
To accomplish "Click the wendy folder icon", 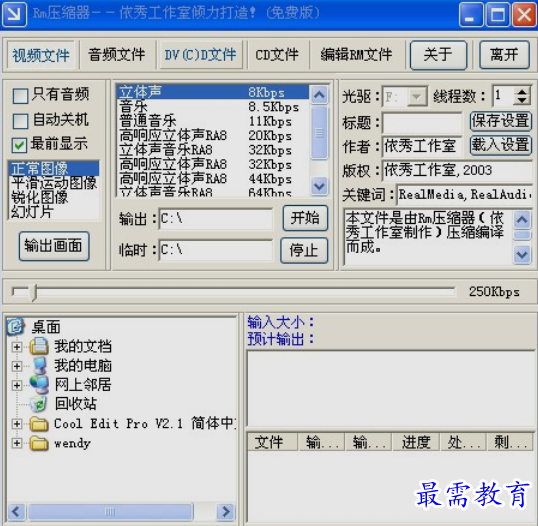I will click(x=39, y=443).
